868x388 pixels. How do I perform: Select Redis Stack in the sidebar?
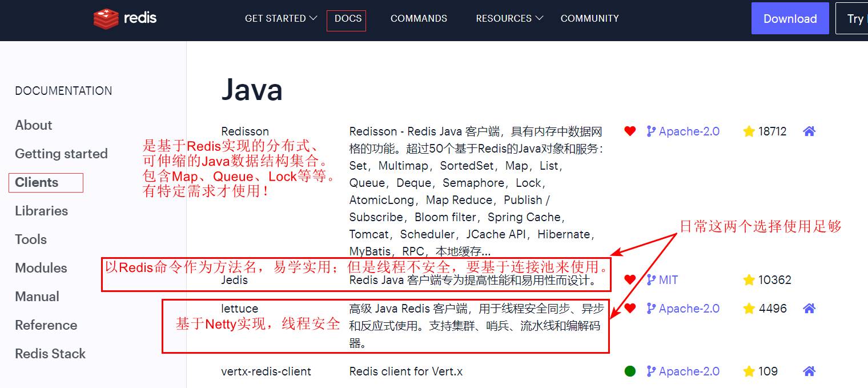(50, 354)
